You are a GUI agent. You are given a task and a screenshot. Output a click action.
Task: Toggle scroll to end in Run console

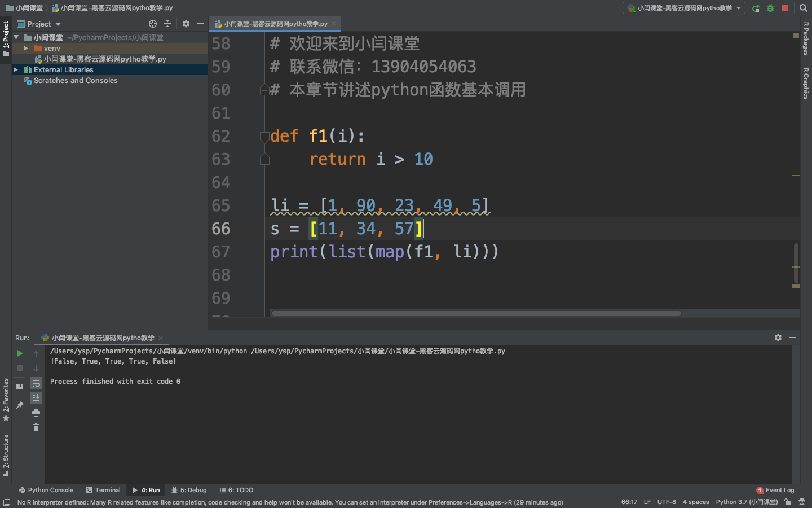pyautogui.click(x=36, y=398)
